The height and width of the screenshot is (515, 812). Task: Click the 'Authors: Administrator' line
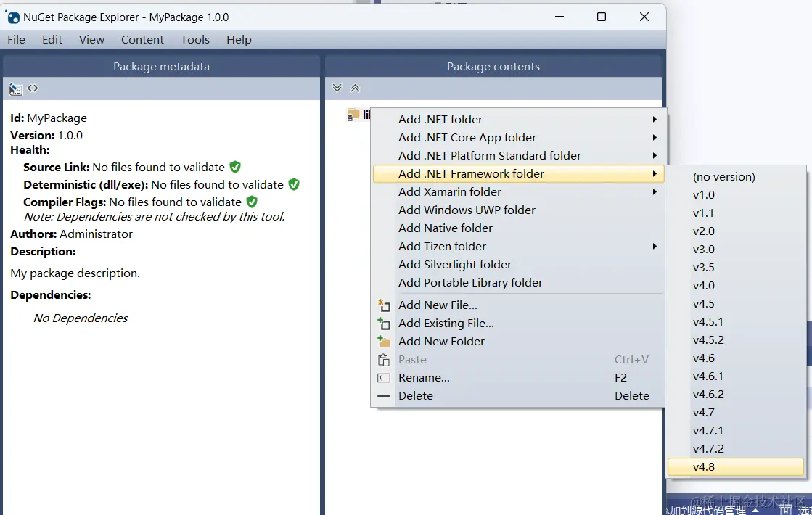pyautogui.click(x=71, y=234)
